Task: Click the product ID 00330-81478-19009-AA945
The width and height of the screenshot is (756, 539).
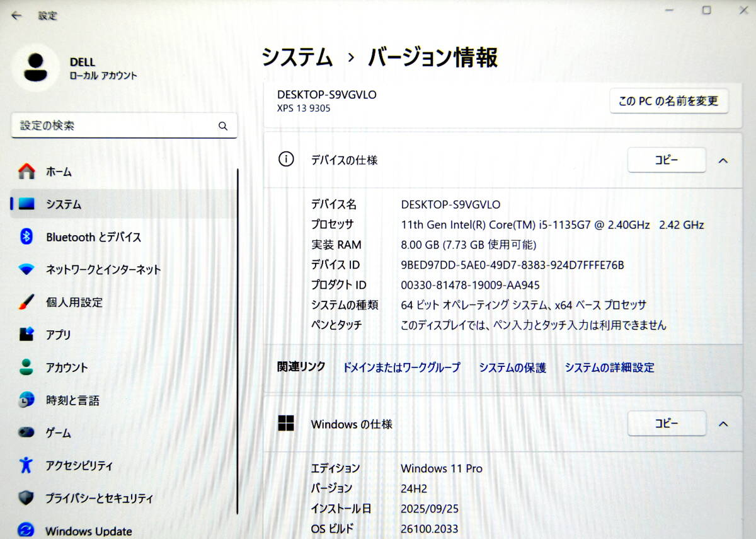Action: [x=470, y=285]
